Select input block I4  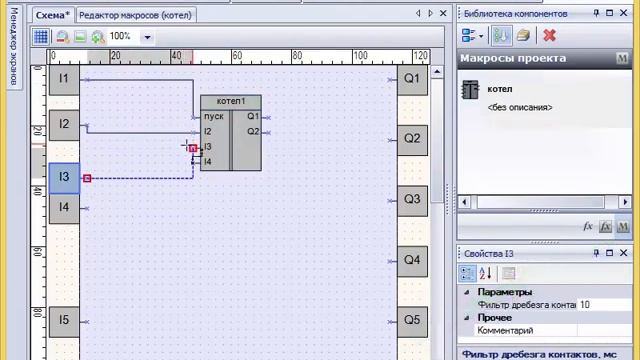(x=64, y=209)
